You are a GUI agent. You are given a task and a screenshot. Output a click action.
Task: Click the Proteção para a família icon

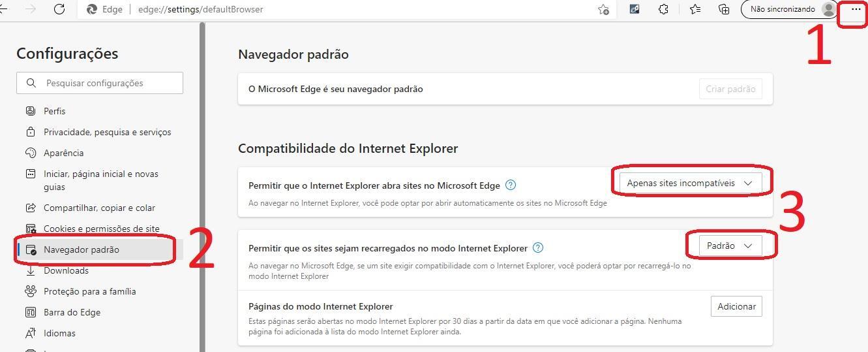[30, 291]
